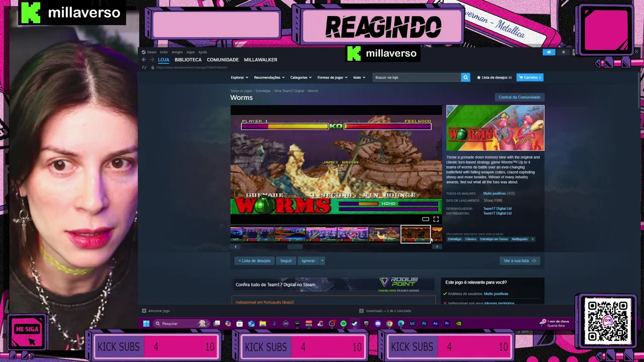This screenshot has width=644, height=362.
Task: Select the Estratégia em Turnos tag
Action: 494,239
